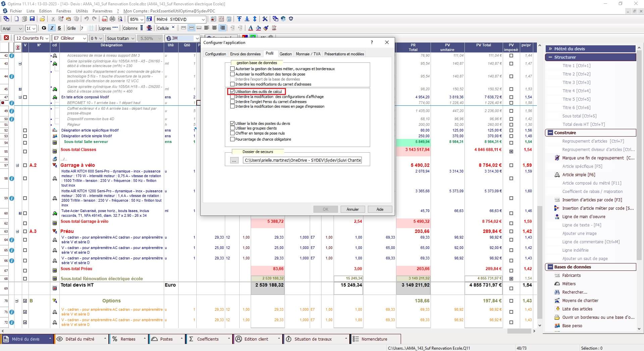This screenshot has width=644, height=351.
Task: Click the ... browse button for Dossier de secours
Action: (234, 160)
